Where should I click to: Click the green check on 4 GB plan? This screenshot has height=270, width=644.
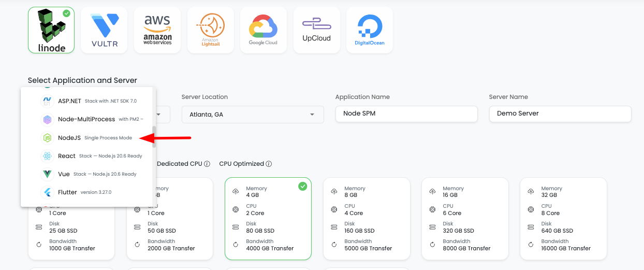coord(302,187)
